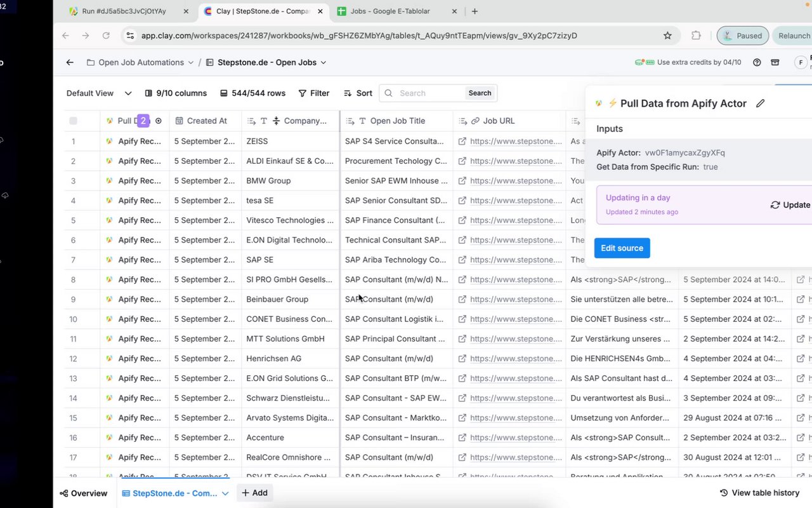Click the pencil icon to rename Pull Data action
Screen dimensions: 812x508
(x=761, y=103)
